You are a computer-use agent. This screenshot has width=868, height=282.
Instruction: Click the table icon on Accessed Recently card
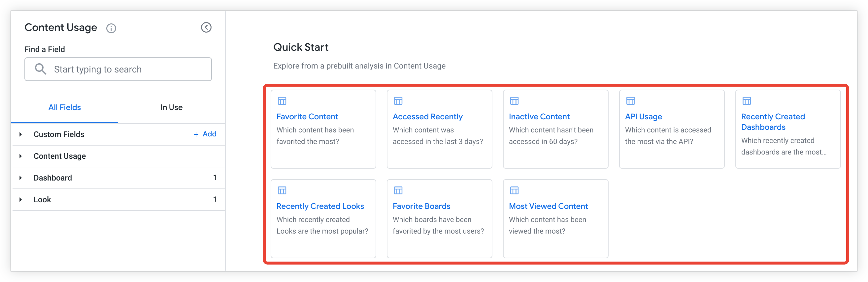click(398, 101)
